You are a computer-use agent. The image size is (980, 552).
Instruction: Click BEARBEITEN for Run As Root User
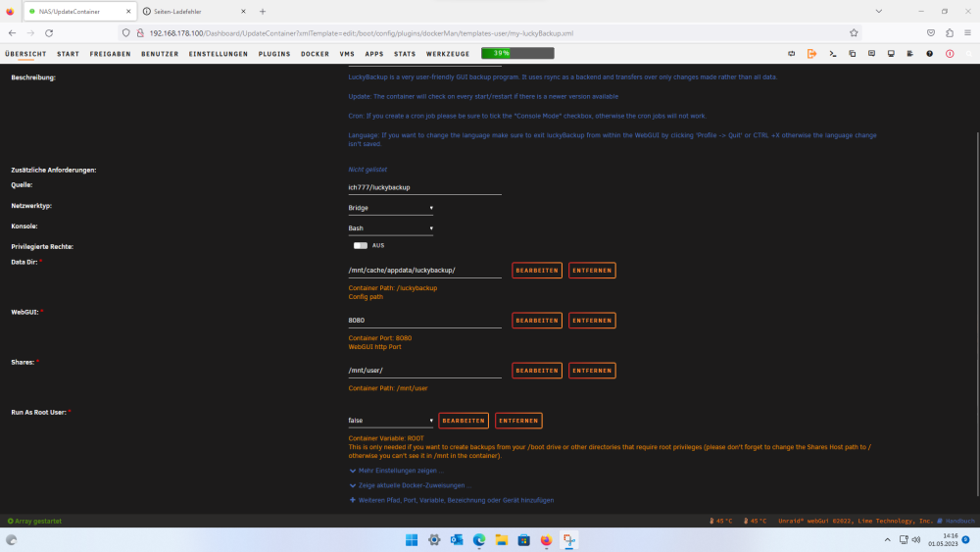click(x=464, y=421)
